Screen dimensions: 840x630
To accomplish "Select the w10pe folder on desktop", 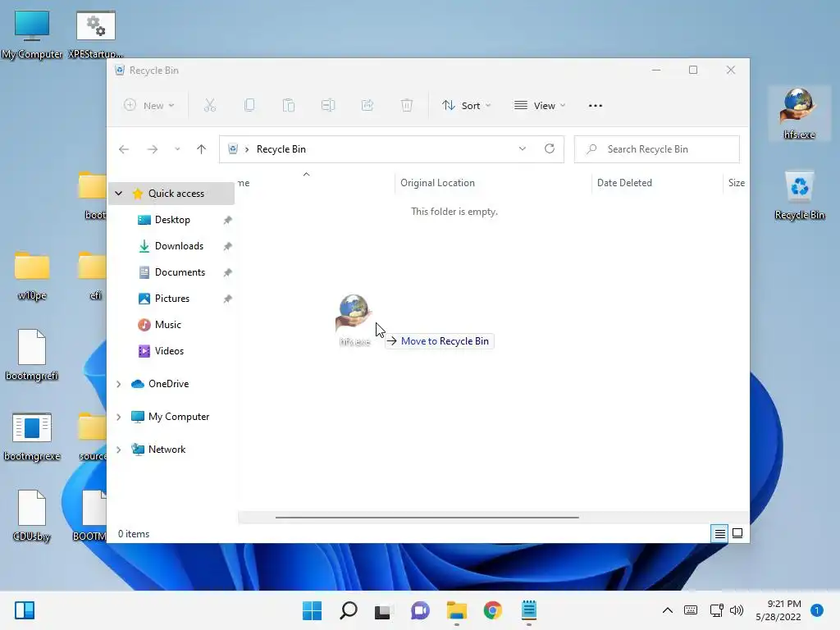I will [32, 276].
